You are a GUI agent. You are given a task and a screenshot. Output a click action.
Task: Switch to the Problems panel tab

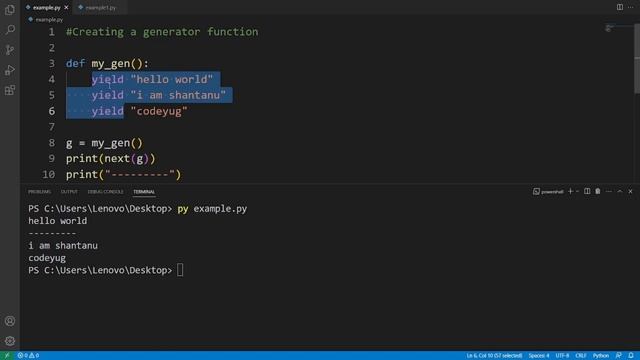40,192
